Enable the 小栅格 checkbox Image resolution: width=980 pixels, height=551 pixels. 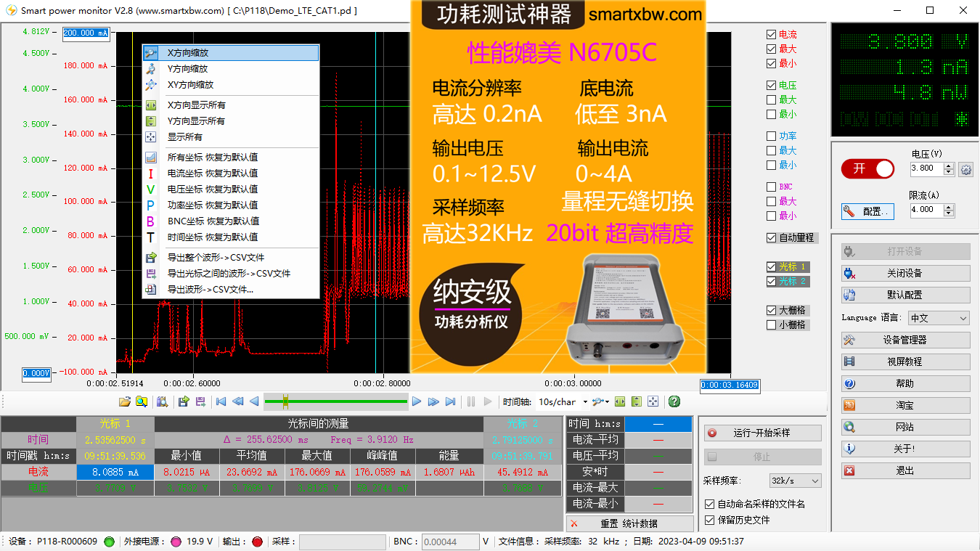pos(772,325)
